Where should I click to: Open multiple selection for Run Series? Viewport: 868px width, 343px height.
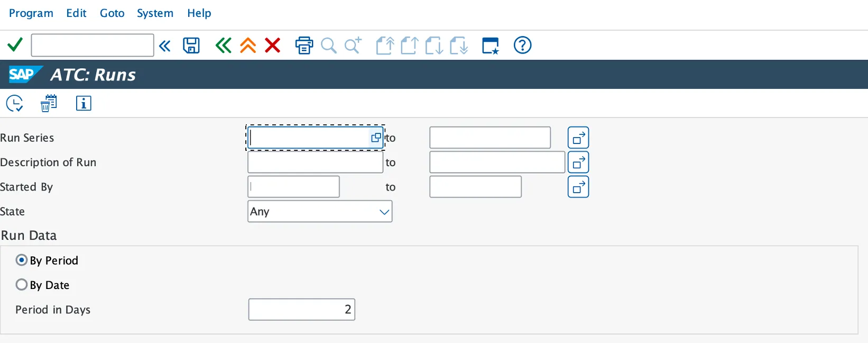pos(578,138)
